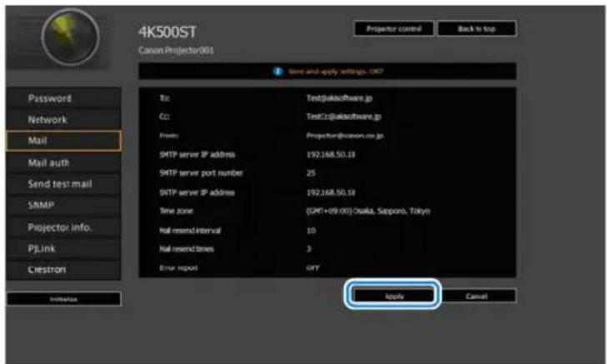
Task: Click SMTP server port number value 25
Action: (311, 173)
